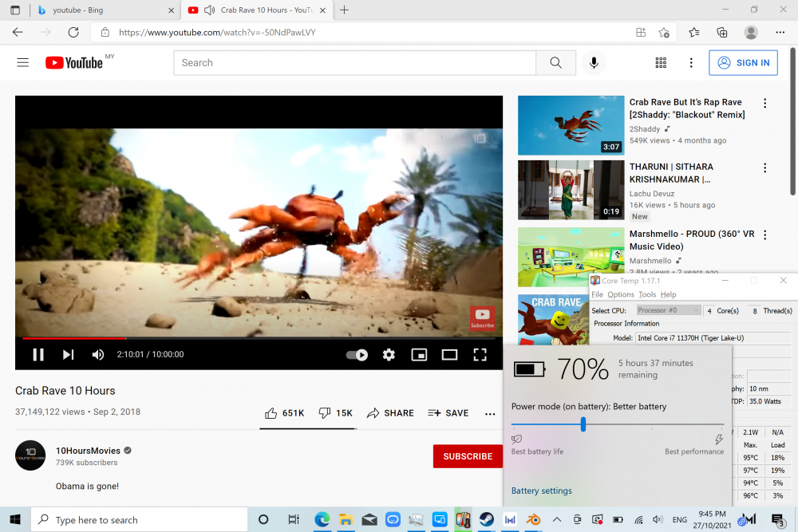Open Battery settings link
The width and height of the screenshot is (798, 532).
click(x=542, y=491)
